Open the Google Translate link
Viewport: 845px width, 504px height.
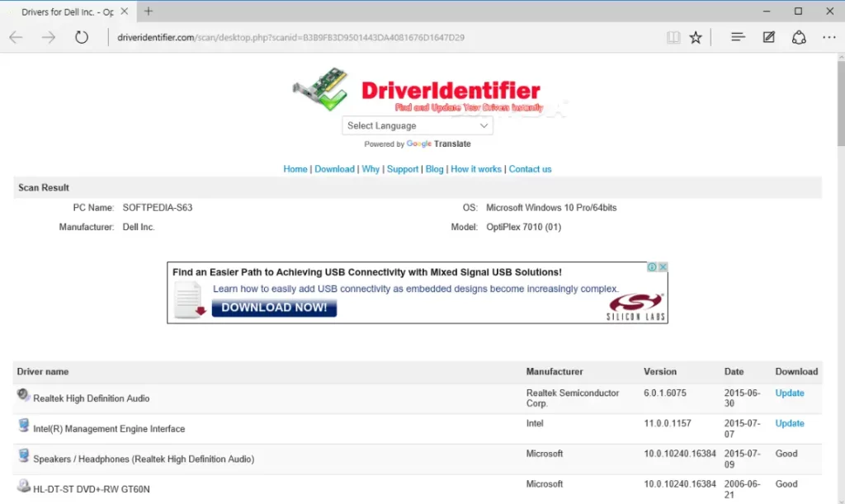coord(438,144)
